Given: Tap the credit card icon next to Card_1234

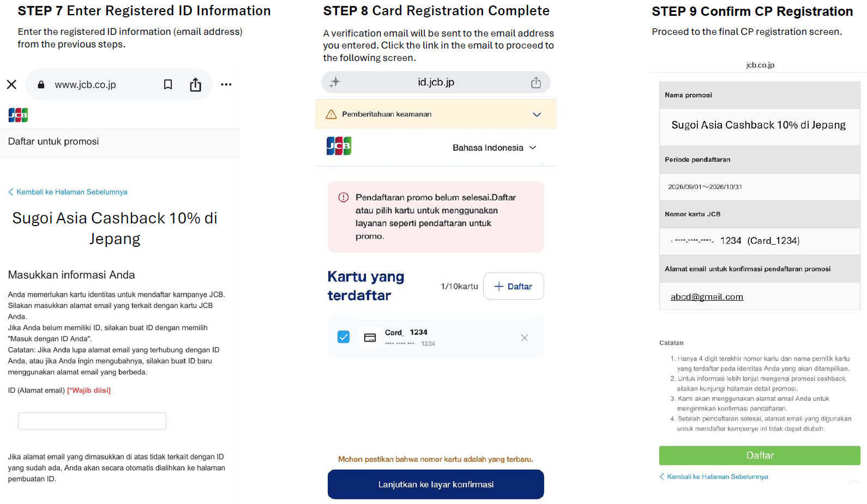Looking at the screenshot, I should coord(370,338).
